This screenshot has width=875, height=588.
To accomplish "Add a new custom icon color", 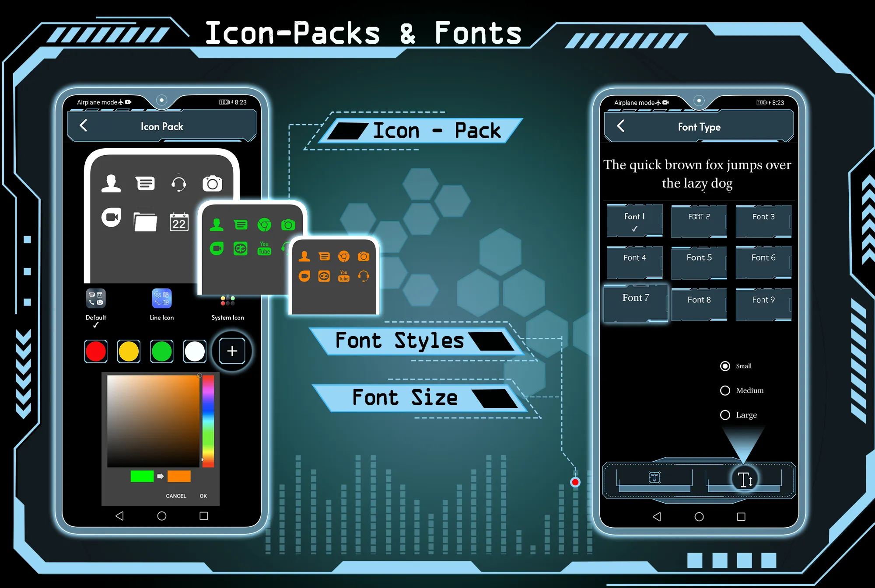I will point(232,351).
